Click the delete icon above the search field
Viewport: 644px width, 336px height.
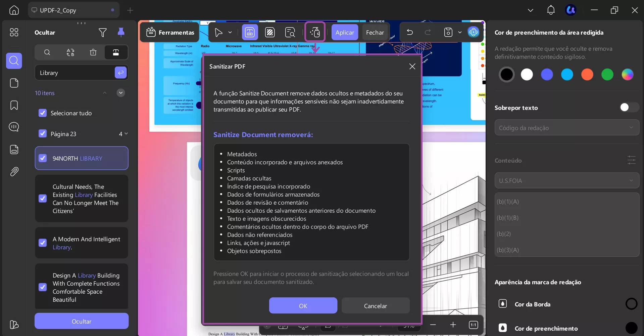coord(93,52)
